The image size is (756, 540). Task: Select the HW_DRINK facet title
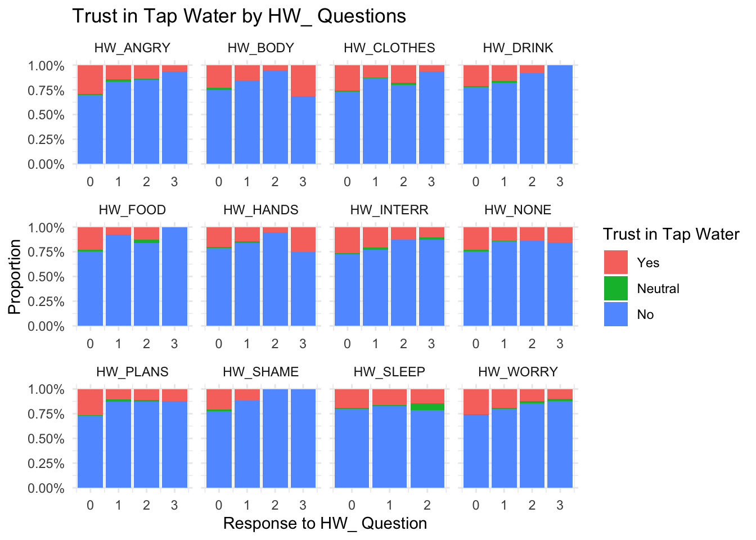coord(518,48)
